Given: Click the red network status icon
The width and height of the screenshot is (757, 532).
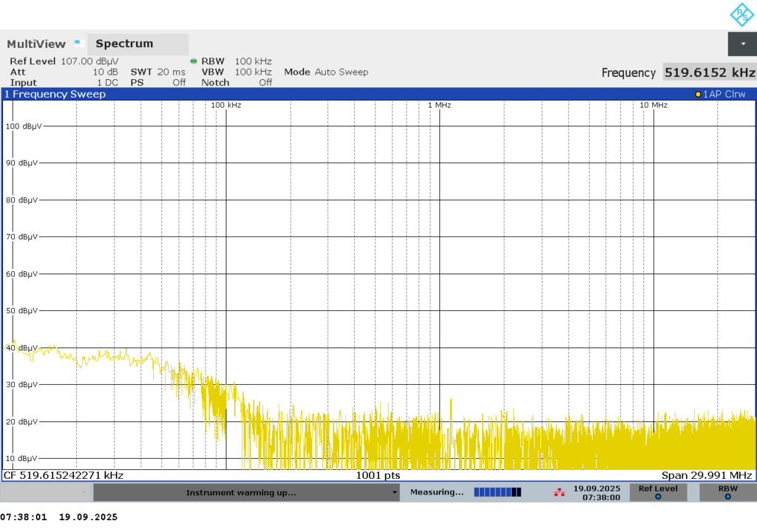Looking at the screenshot, I should pos(560,492).
